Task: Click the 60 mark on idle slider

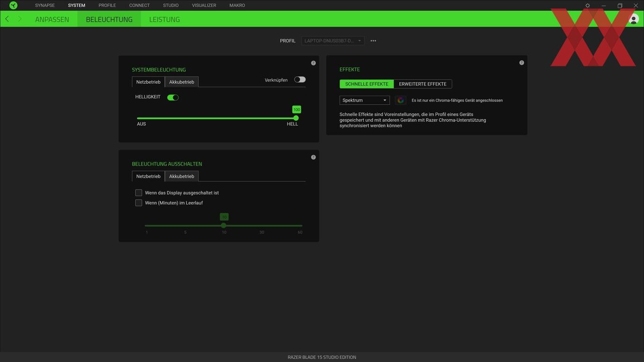Action: (x=300, y=232)
